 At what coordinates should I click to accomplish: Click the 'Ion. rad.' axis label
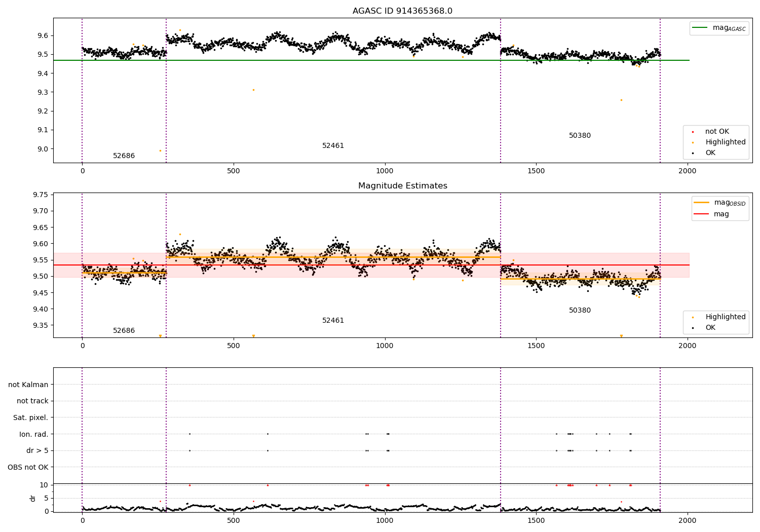pyautogui.click(x=34, y=435)
